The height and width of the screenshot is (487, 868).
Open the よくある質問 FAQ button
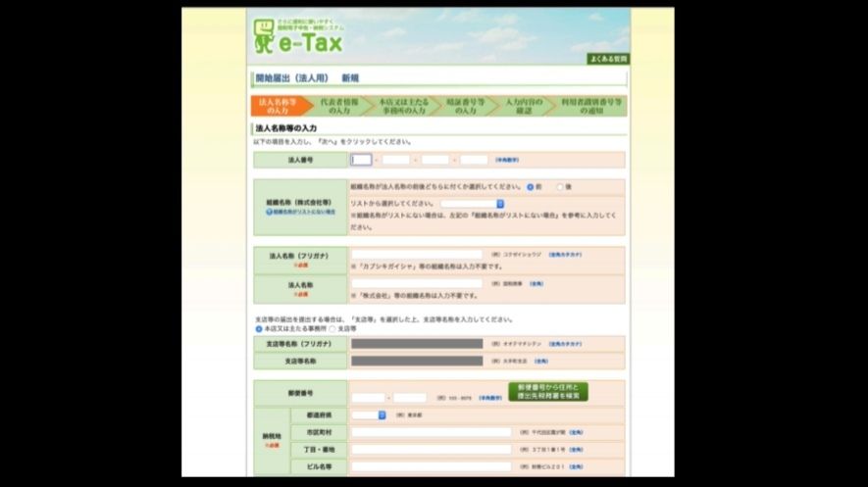click(608, 59)
